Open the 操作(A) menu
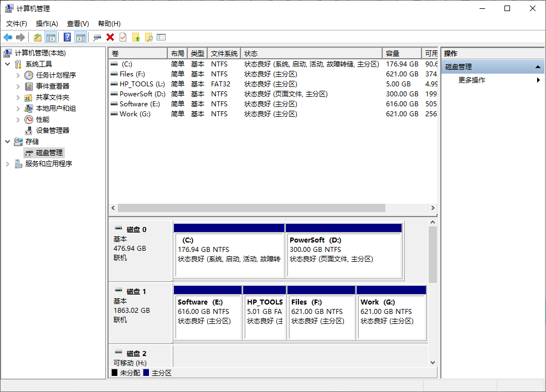This screenshot has width=546, height=392. [x=47, y=24]
